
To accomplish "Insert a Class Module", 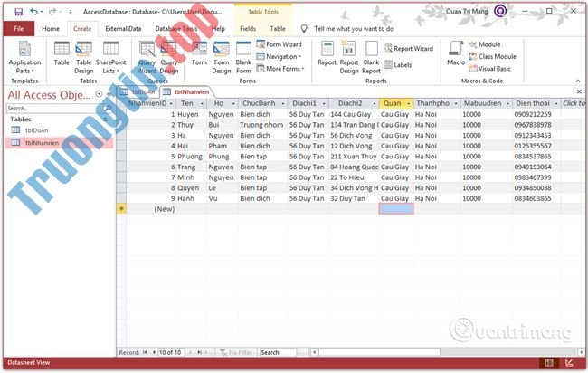I will 492,56.
